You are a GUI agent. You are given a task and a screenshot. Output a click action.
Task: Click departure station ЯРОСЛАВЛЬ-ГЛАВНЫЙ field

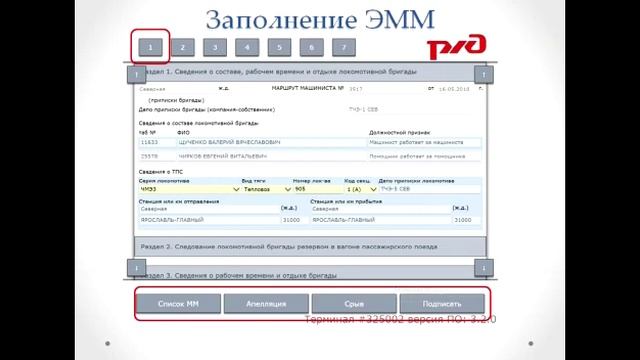(x=209, y=220)
